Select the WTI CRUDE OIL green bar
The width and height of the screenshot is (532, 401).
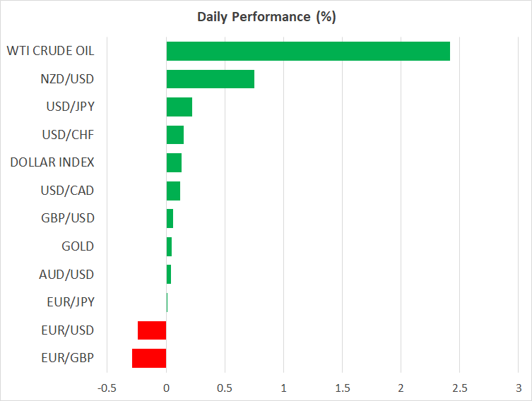[308, 51]
